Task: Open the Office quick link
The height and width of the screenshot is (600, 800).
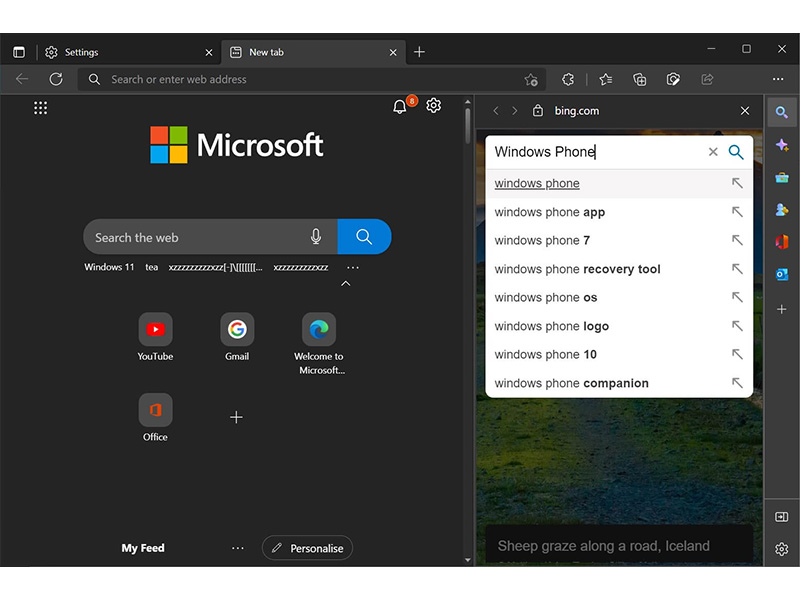Action: [x=156, y=417]
